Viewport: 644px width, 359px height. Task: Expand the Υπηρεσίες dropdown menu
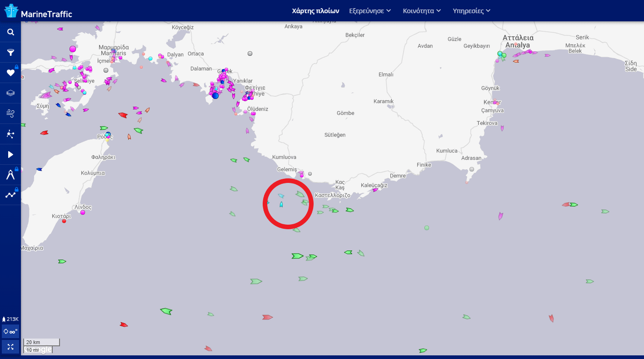pyautogui.click(x=471, y=11)
